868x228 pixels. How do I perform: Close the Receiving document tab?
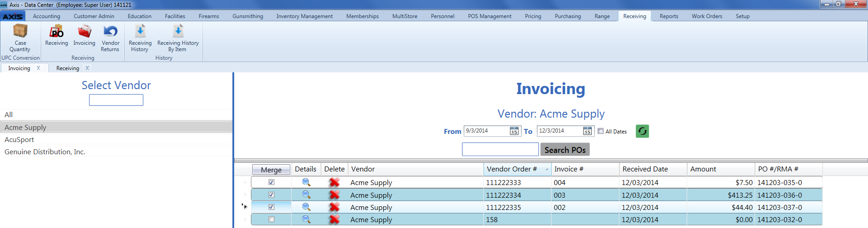[x=87, y=68]
